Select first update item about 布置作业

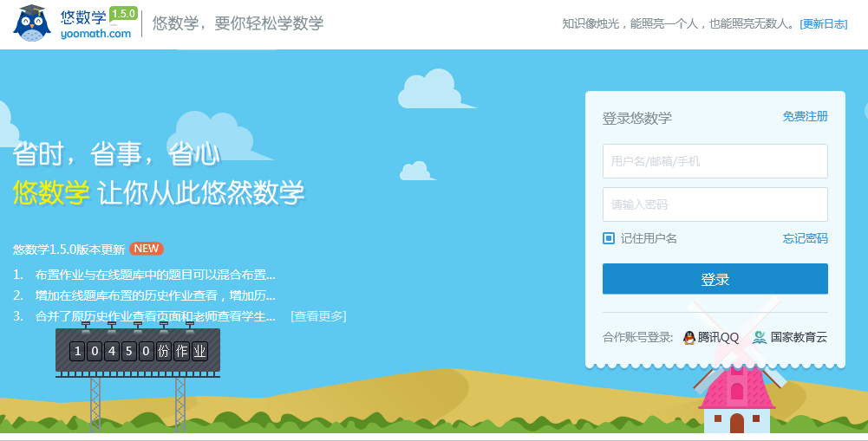pyautogui.click(x=154, y=275)
